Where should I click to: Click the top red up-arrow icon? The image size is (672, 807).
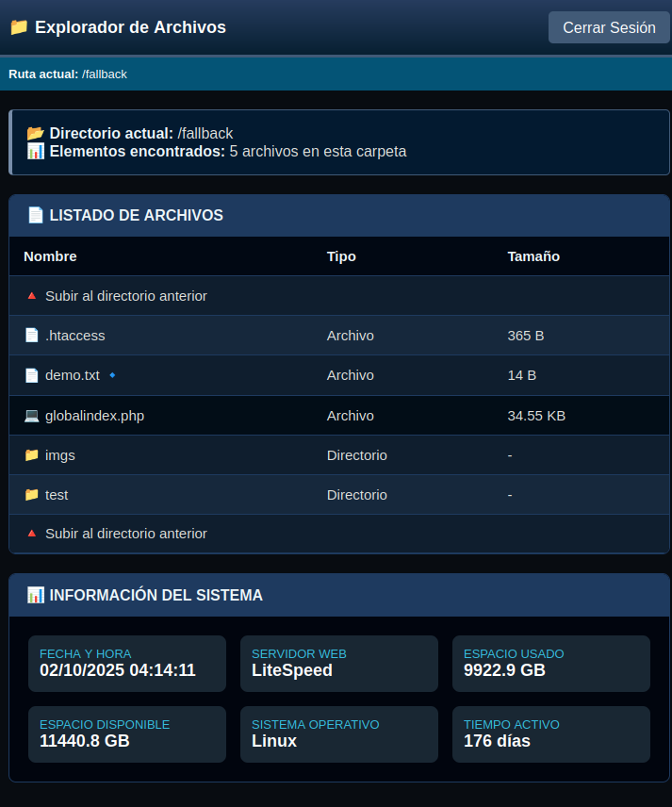coord(31,296)
